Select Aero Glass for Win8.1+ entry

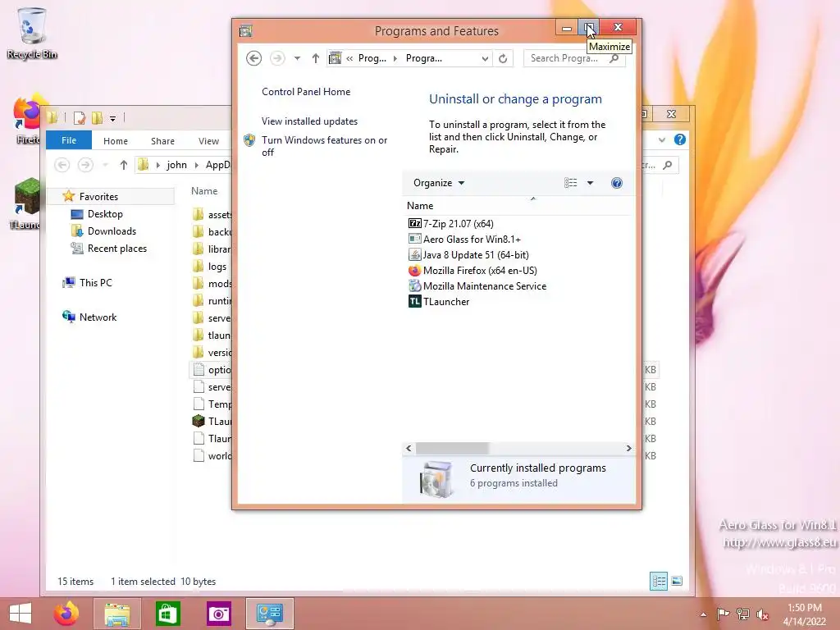(x=472, y=240)
